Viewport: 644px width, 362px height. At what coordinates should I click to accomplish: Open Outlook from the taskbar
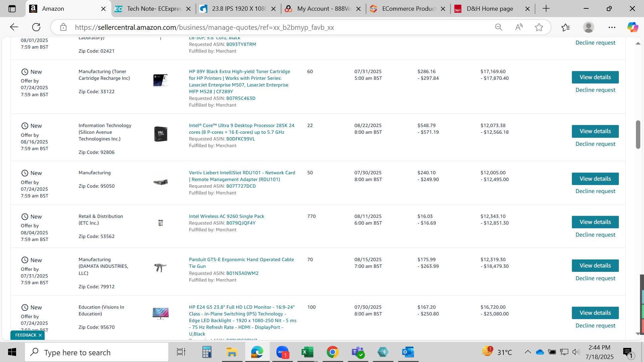(408, 352)
